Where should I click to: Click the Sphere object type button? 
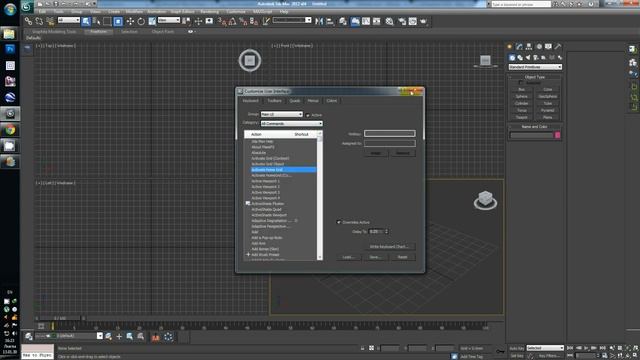[x=521, y=97]
